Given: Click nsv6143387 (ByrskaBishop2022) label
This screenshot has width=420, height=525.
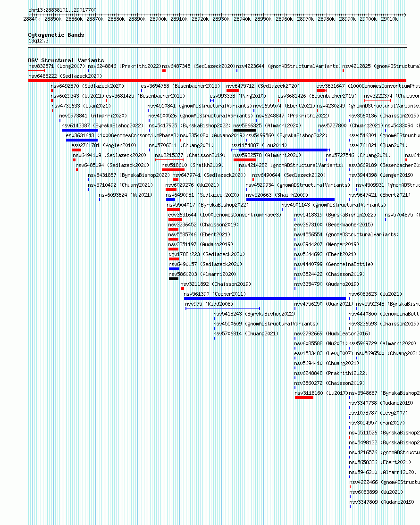Looking at the screenshot, I should (x=102, y=125).
